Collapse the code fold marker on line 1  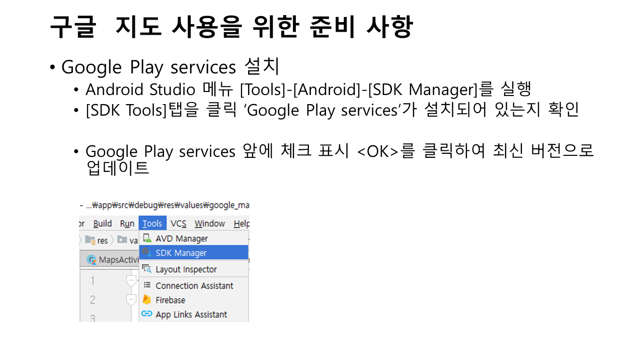(131, 281)
